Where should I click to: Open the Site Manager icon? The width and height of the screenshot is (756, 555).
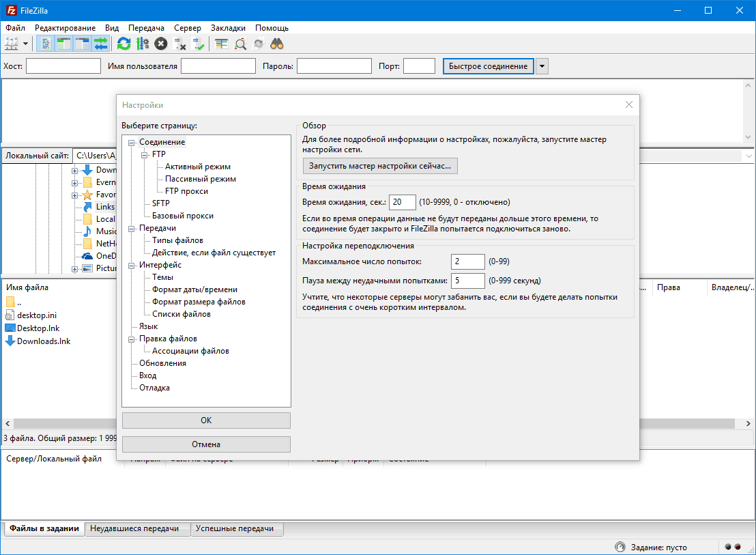click(x=12, y=44)
